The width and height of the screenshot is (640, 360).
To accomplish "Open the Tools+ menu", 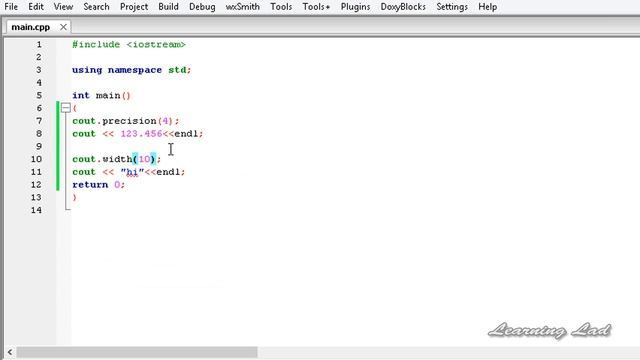I will pyautogui.click(x=316, y=7).
